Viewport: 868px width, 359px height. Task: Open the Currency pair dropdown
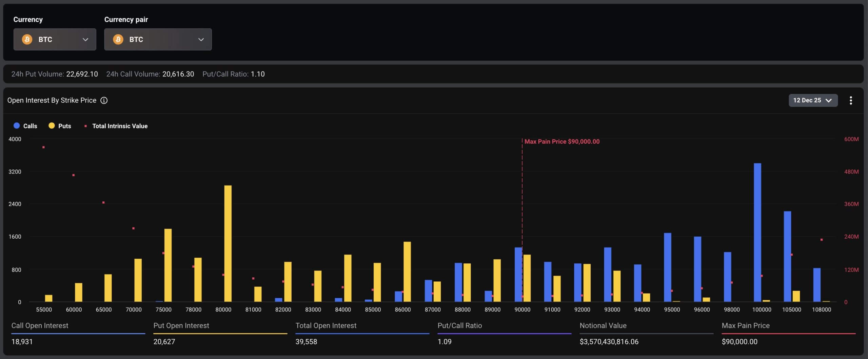point(158,39)
